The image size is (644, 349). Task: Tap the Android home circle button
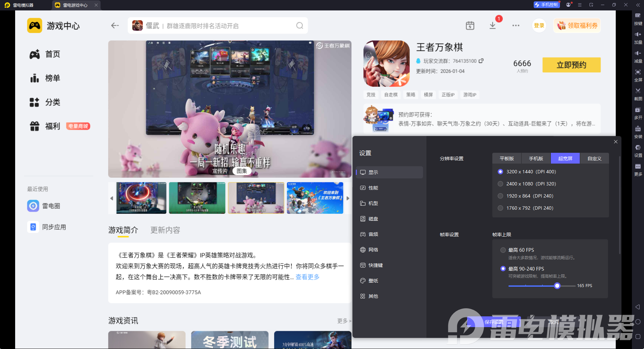[x=638, y=322]
